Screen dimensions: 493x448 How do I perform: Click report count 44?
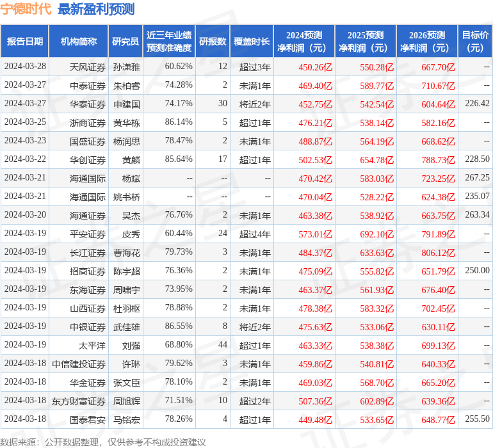click(x=223, y=344)
